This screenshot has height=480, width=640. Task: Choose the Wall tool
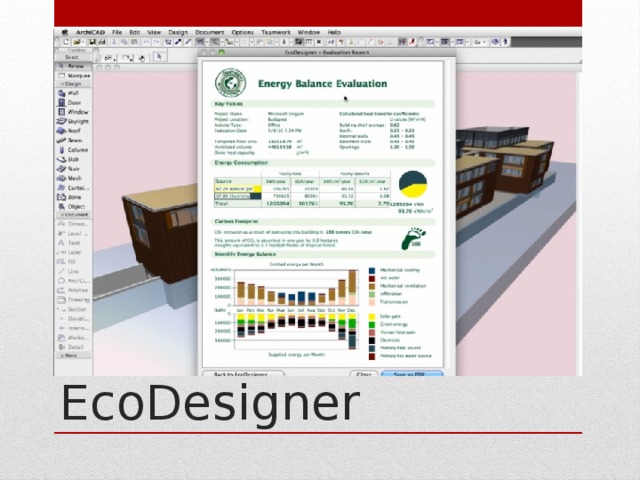point(73,93)
